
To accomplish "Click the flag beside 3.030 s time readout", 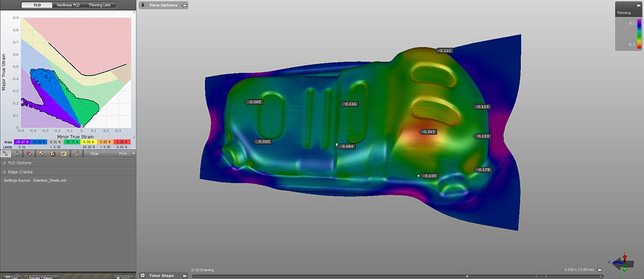I will pyautogui.click(x=600, y=270).
